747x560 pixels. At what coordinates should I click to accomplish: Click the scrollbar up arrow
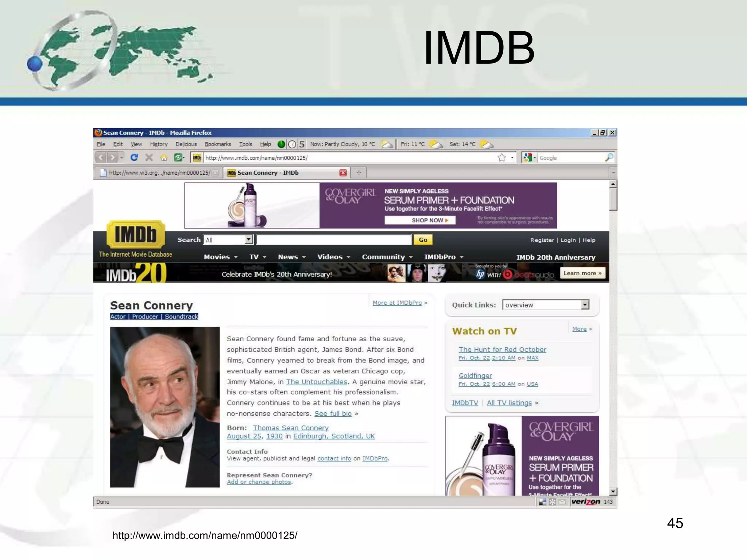click(613, 184)
